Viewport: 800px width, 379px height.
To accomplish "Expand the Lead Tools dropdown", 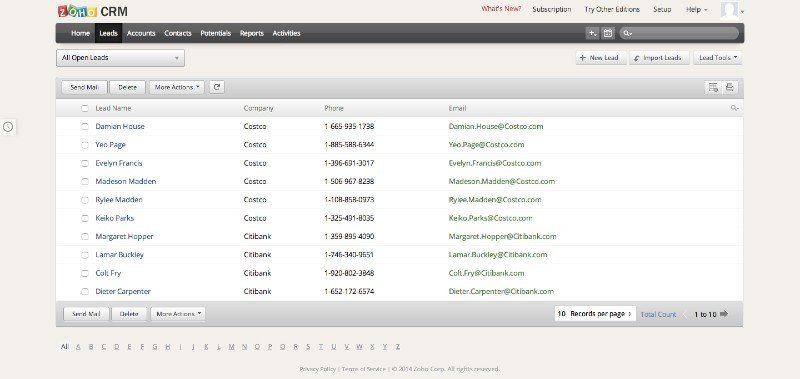I will 717,58.
